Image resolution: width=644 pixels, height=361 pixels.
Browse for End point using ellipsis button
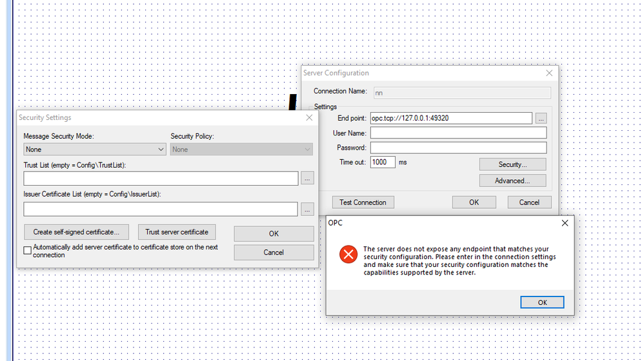[541, 118]
